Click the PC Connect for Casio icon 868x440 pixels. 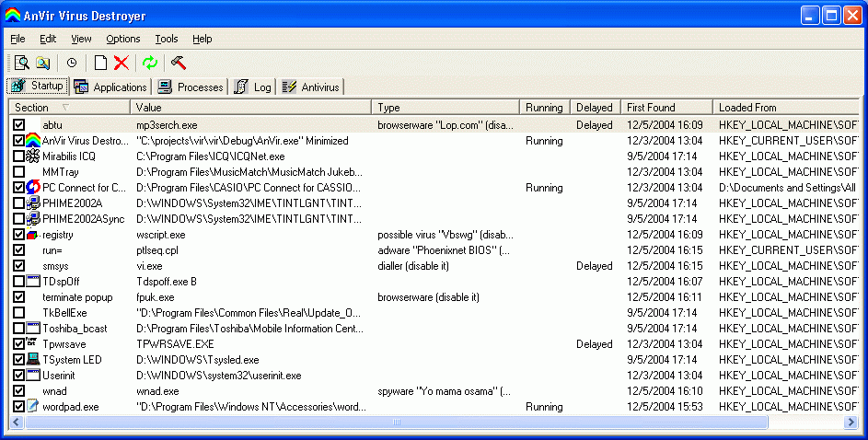[32, 187]
